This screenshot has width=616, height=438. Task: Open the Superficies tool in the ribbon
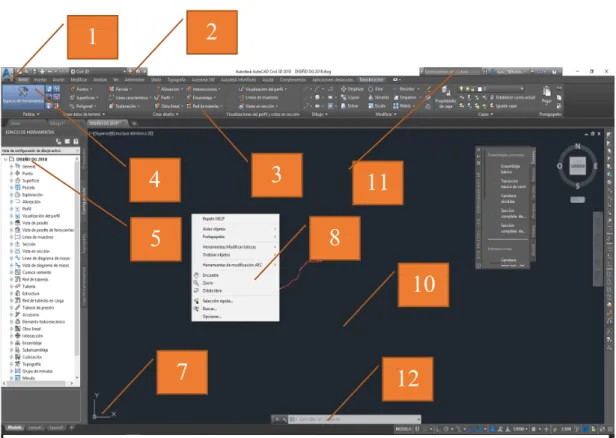[x=84, y=97]
